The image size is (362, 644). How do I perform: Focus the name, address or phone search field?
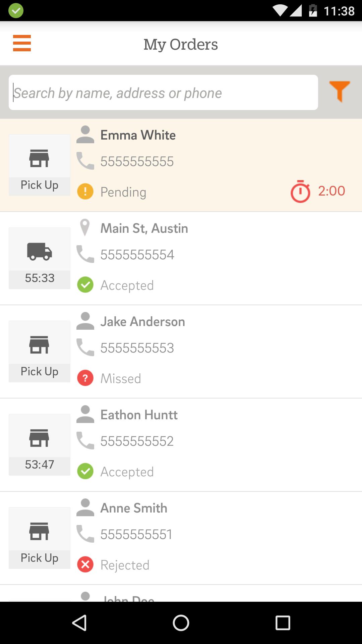[x=163, y=93]
